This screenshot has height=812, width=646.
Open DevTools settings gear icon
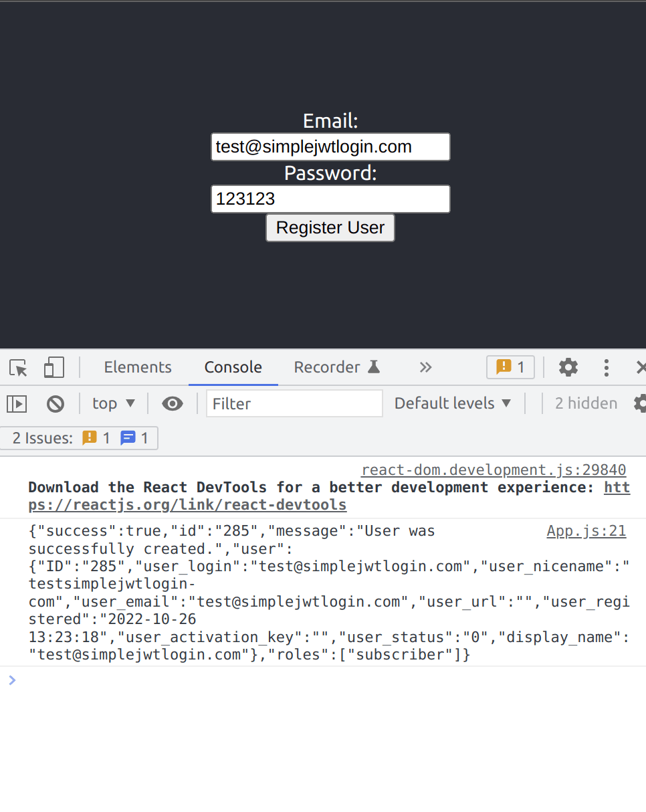pos(568,367)
